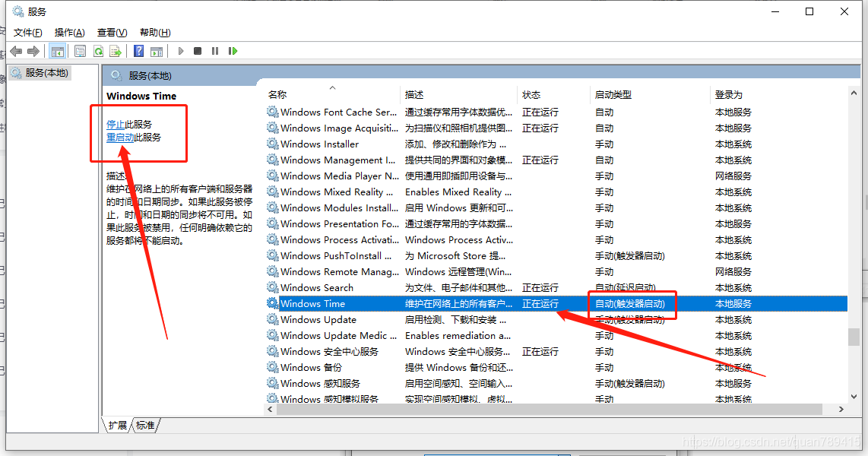
Task: Click the horizontal scrollbar left arrow
Action: point(270,410)
